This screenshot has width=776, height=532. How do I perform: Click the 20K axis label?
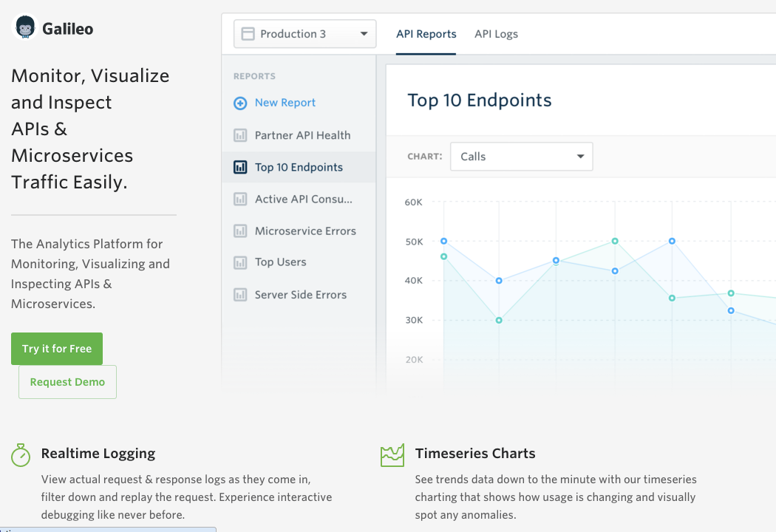414,360
